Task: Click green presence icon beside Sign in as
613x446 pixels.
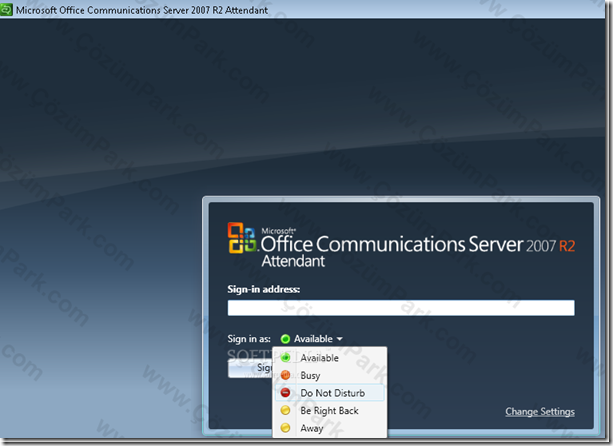Action: 285,339
